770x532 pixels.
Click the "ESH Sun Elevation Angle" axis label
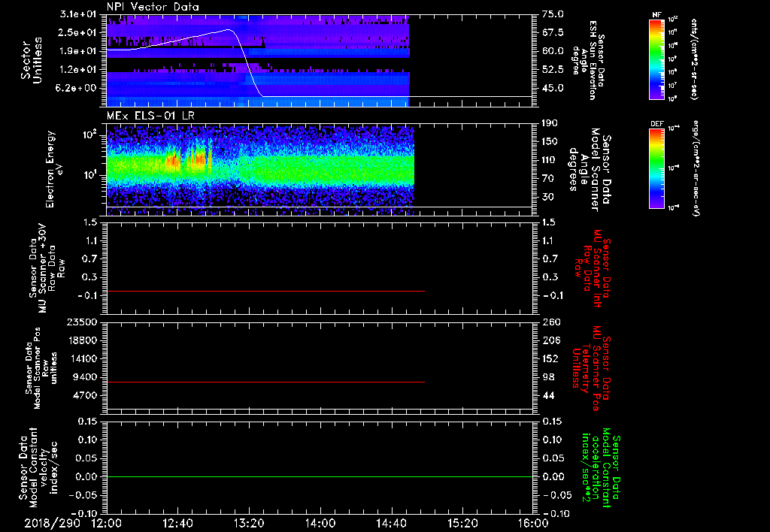point(588,60)
